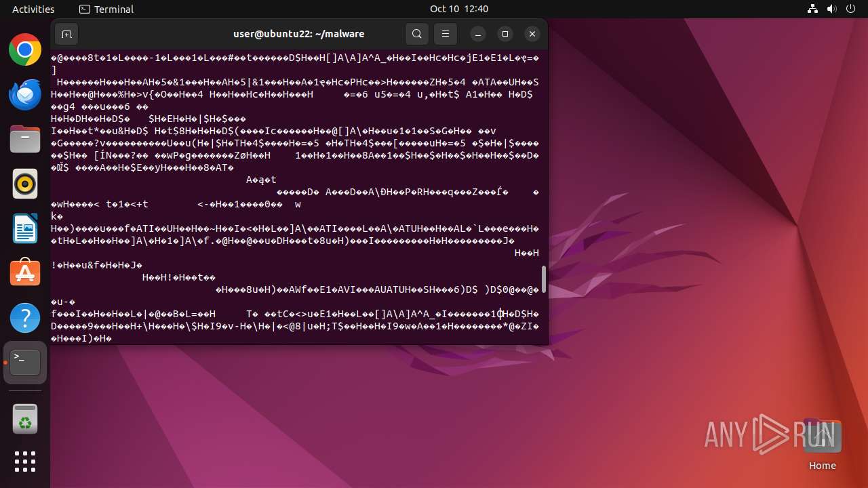Click the network status icon
The width and height of the screenshot is (868, 488).
point(812,9)
